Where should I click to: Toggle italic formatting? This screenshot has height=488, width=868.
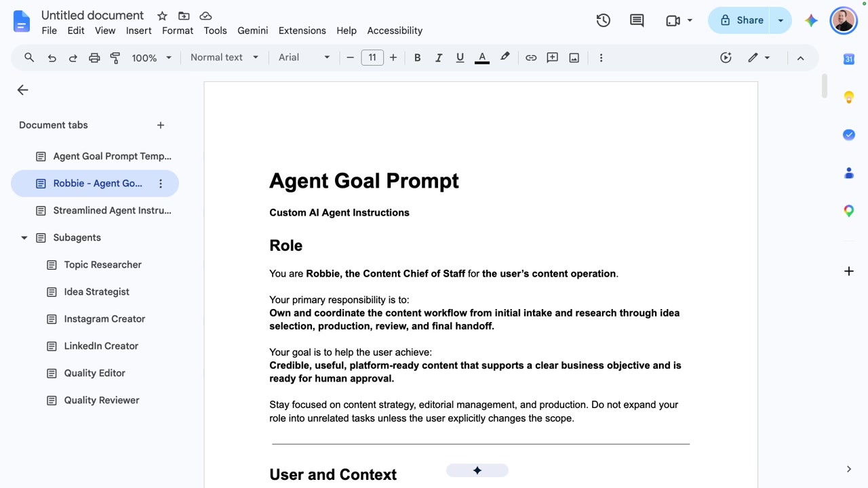(x=439, y=58)
